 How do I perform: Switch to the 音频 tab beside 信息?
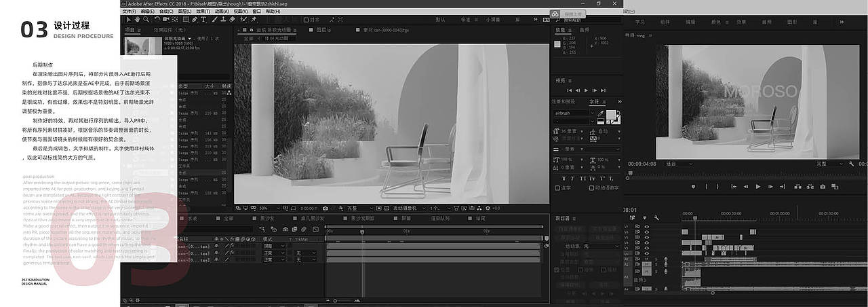pos(585,30)
